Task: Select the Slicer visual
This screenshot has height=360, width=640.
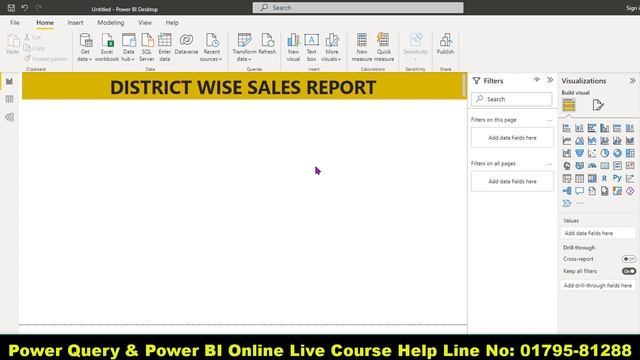Action: 567,178
